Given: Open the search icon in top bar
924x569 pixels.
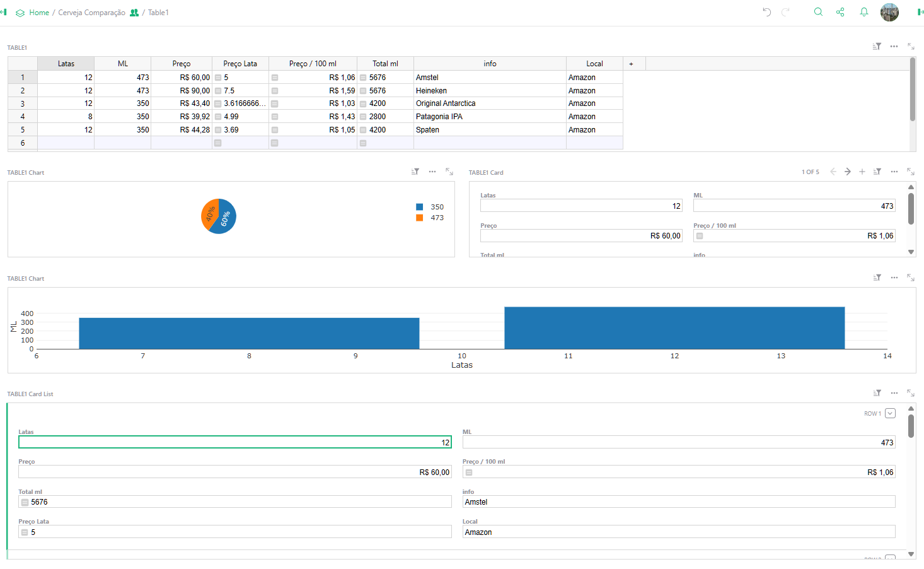Looking at the screenshot, I should pyautogui.click(x=818, y=12).
